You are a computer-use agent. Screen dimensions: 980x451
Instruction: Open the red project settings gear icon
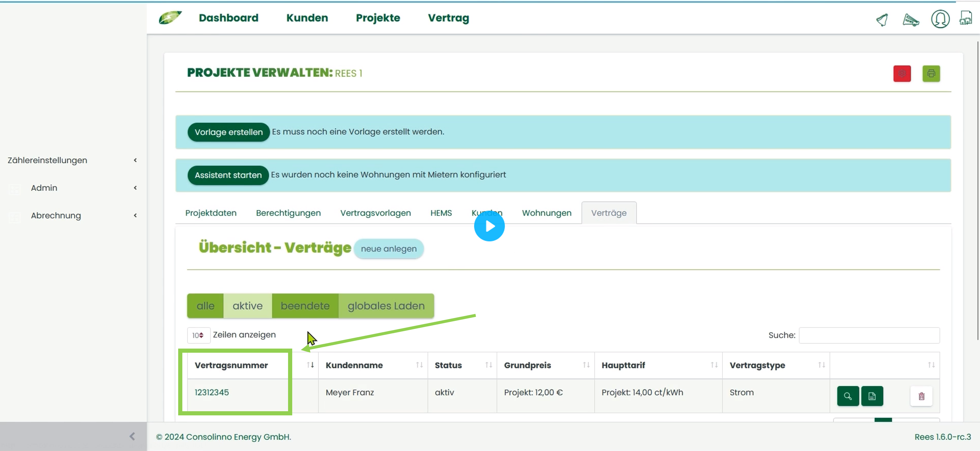click(x=902, y=73)
